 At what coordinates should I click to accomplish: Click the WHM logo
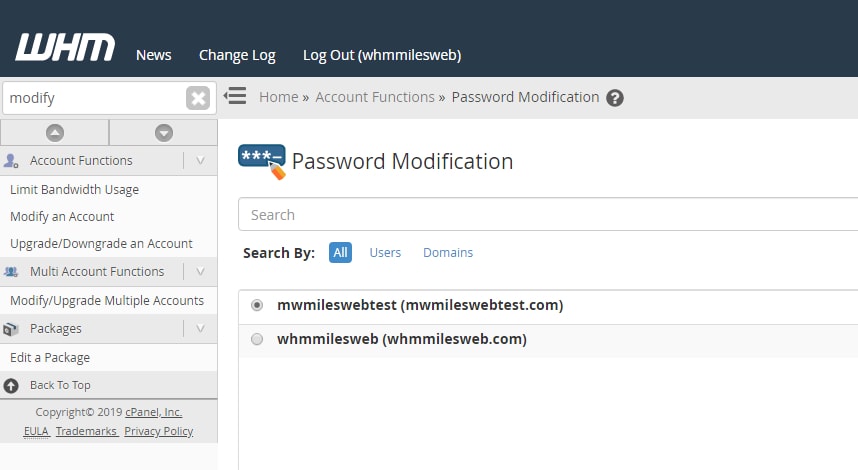point(65,47)
